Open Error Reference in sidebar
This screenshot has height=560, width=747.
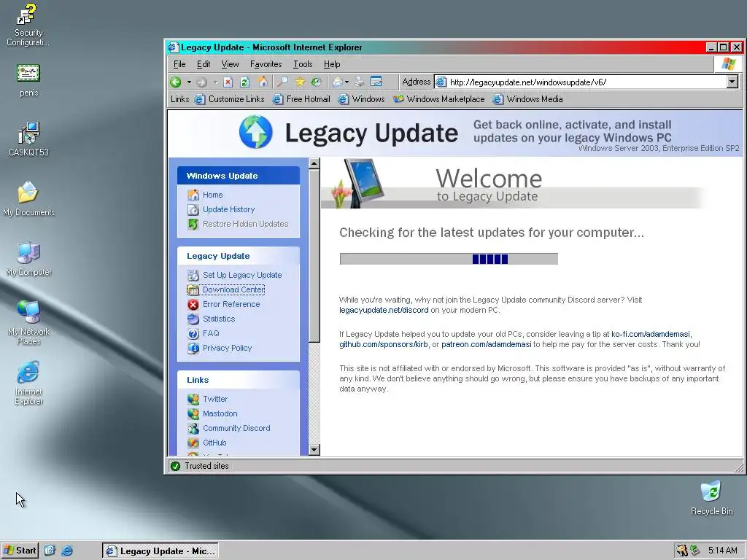(x=231, y=304)
